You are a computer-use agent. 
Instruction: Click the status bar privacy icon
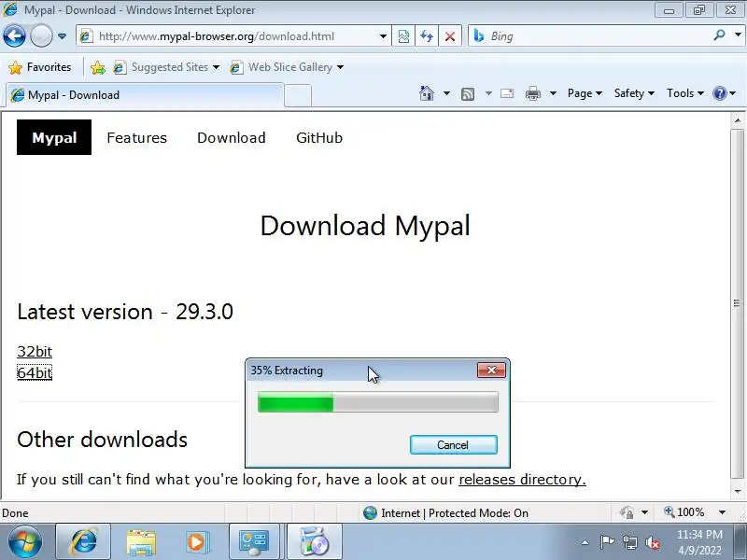tap(627, 512)
